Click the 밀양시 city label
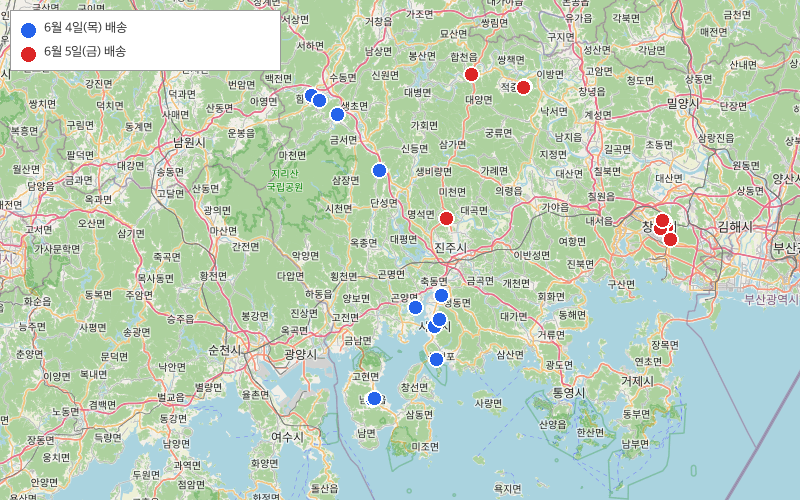The width and height of the screenshot is (800, 500). click(683, 104)
